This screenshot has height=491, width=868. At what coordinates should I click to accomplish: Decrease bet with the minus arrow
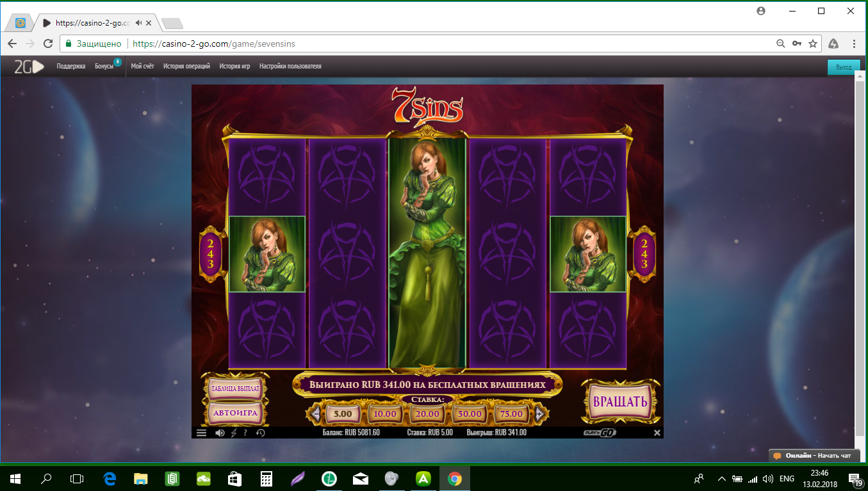tap(315, 414)
